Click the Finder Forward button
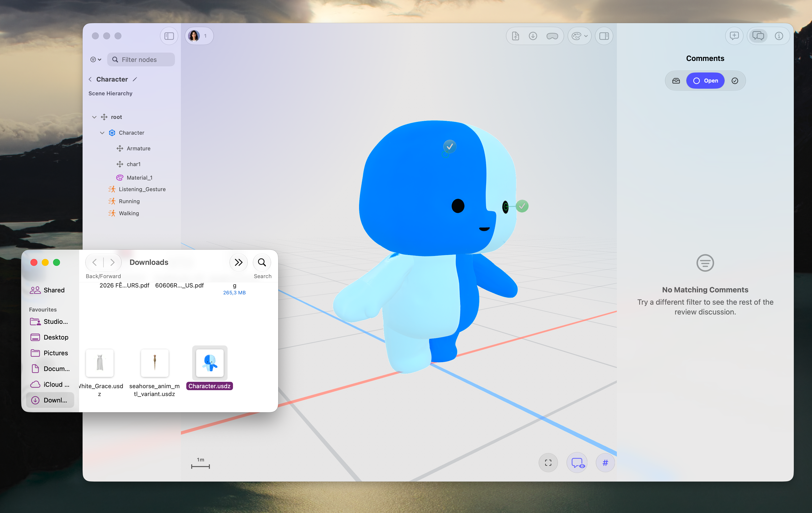Screen dimensions: 812x513 112,262
